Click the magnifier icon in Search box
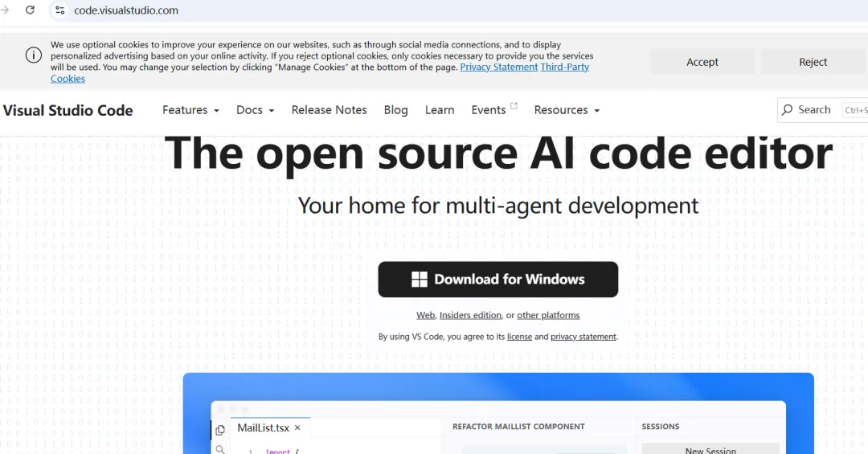This screenshot has height=454, width=868. tap(787, 109)
